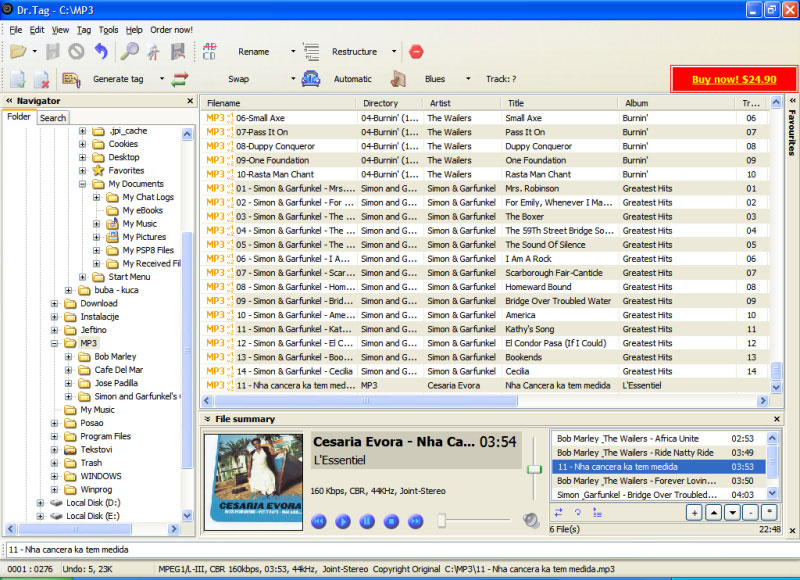Toggle playlist shuffle icon

point(559,512)
